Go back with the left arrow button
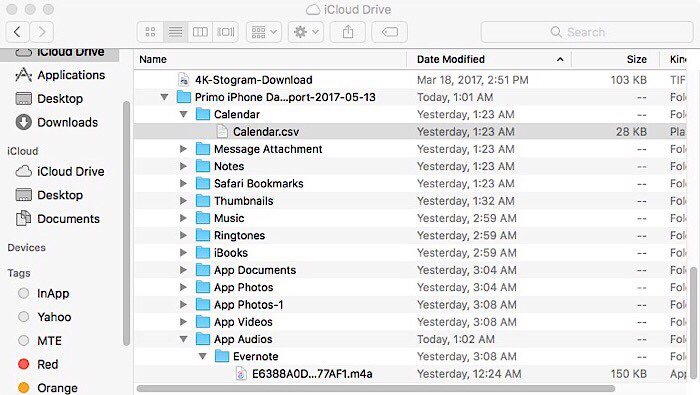 17,32
